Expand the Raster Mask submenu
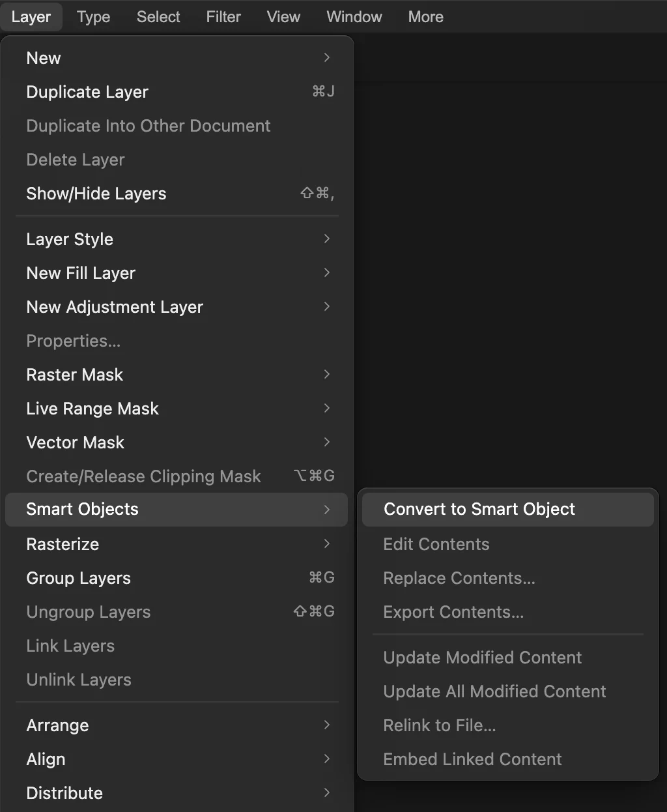667x812 pixels. pos(177,375)
